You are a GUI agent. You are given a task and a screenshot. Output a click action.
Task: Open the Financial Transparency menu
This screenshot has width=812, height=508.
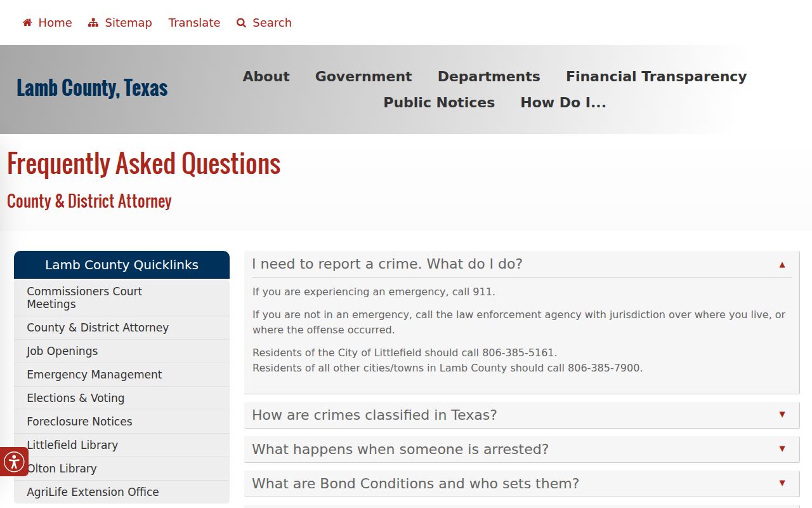[x=657, y=77]
